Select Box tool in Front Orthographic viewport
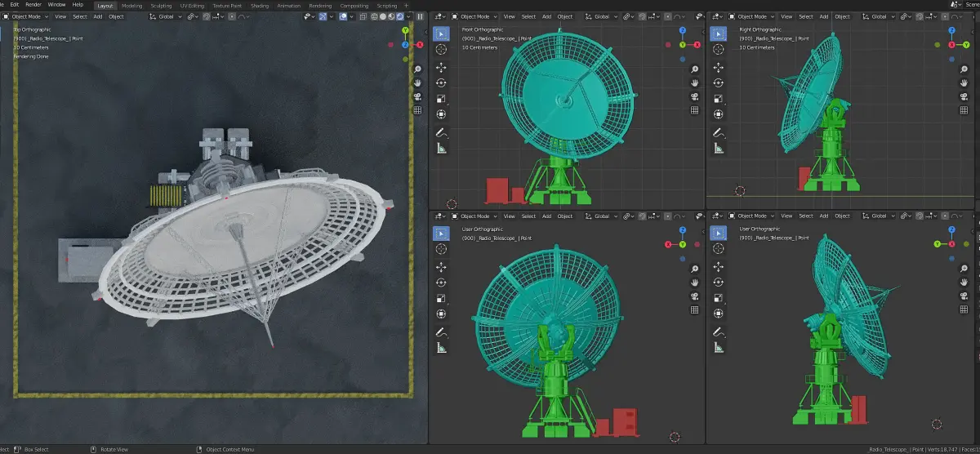The height and width of the screenshot is (454, 980). tap(441, 33)
